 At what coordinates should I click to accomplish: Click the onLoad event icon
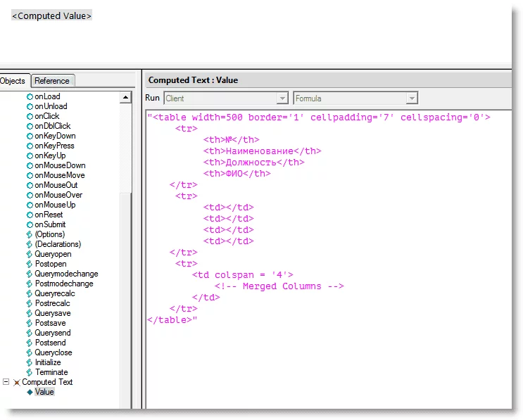click(30, 96)
